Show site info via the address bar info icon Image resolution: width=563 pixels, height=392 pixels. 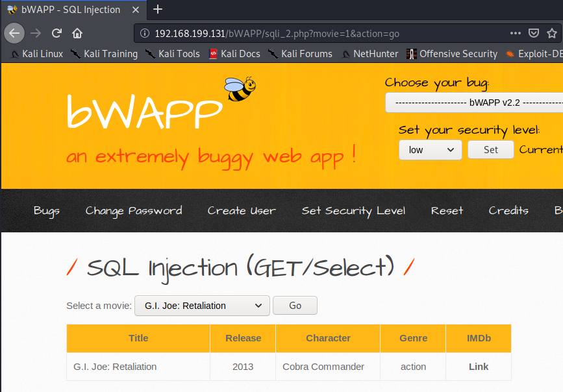[144, 33]
